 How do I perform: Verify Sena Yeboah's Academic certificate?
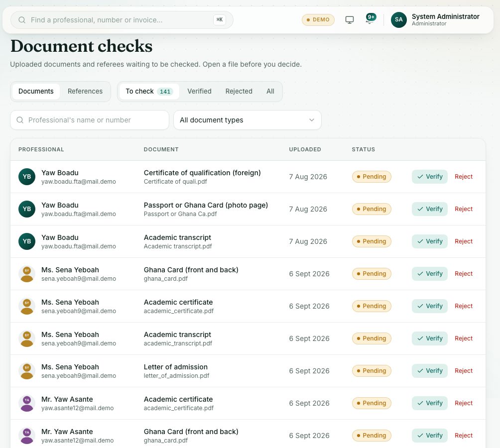click(x=429, y=306)
